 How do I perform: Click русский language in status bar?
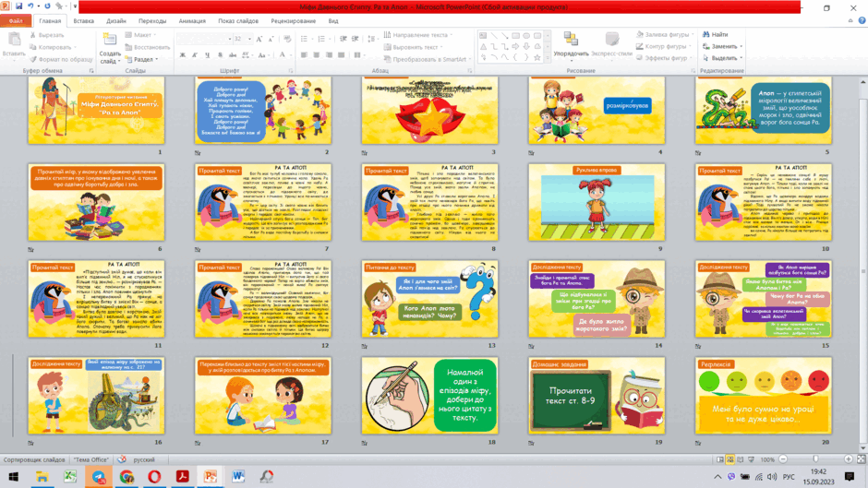click(x=144, y=459)
